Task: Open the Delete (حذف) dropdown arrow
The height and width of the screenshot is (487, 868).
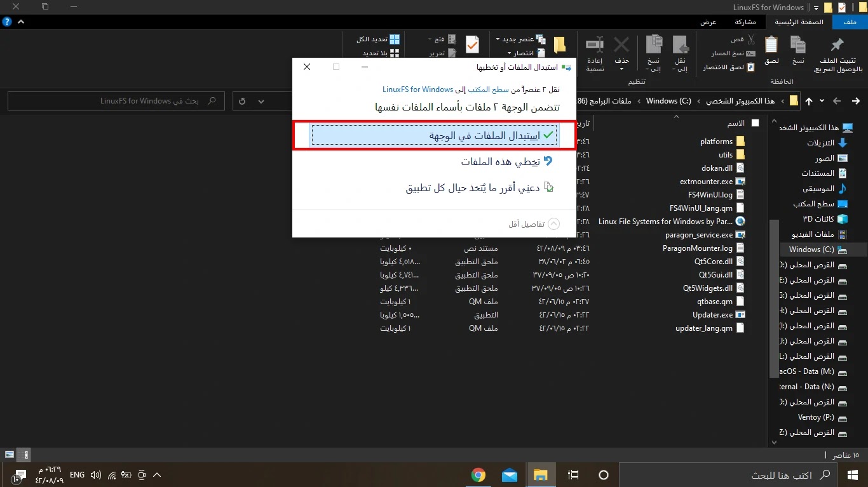Action: [x=621, y=69]
